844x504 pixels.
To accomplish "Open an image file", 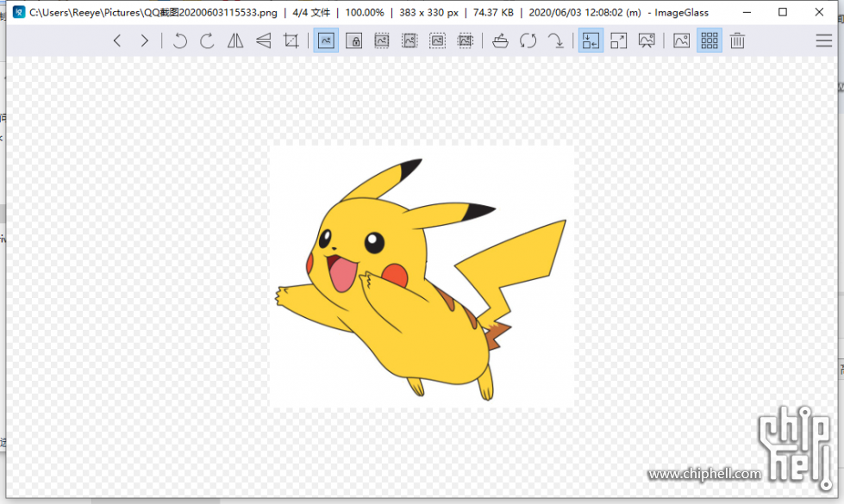I will click(501, 40).
